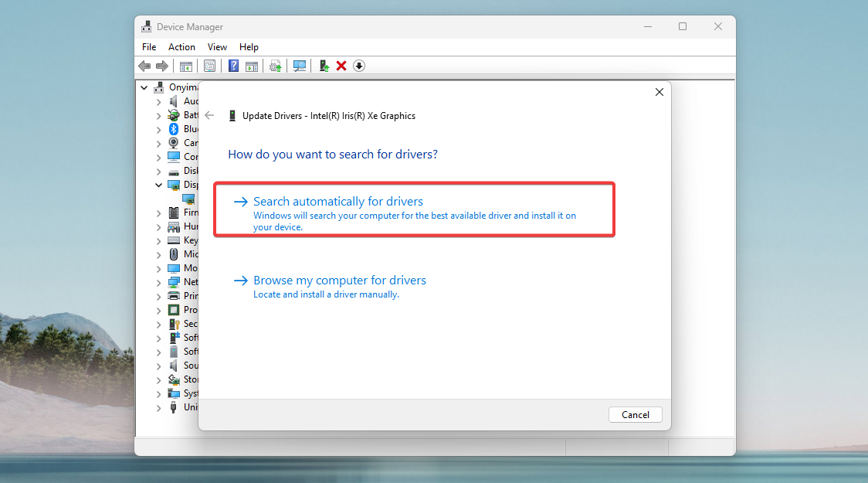Image resolution: width=868 pixels, height=483 pixels.
Task: Click the Cancel button
Action: 635,415
